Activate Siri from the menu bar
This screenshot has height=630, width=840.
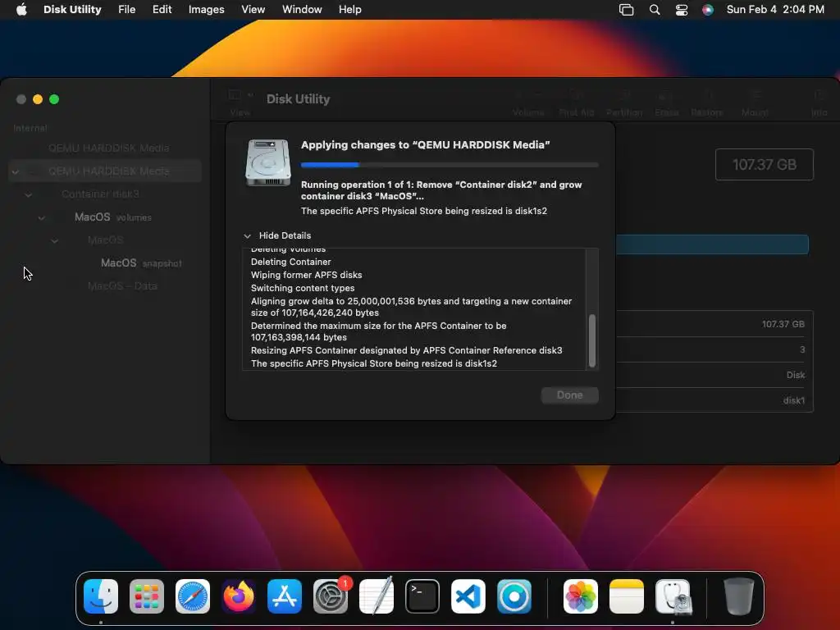pyautogui.click(x=708, y=10)
